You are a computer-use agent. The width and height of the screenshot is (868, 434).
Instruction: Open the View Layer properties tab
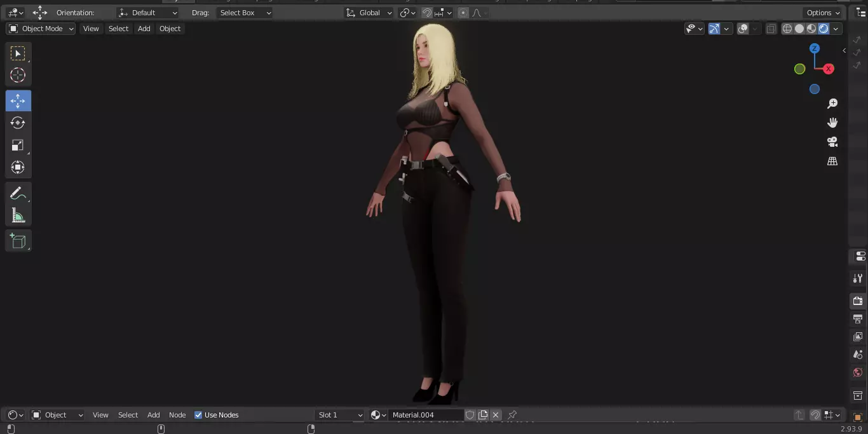click(x=858, y=336)
